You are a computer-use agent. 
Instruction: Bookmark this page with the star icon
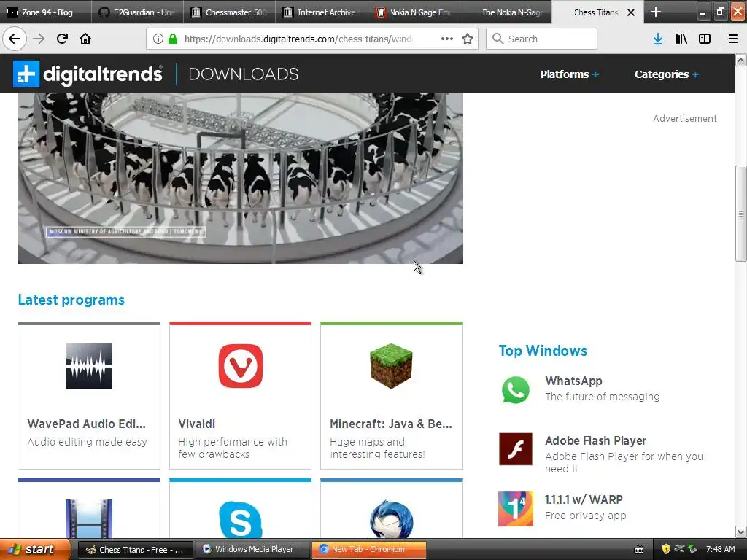(x=468, y=39)
